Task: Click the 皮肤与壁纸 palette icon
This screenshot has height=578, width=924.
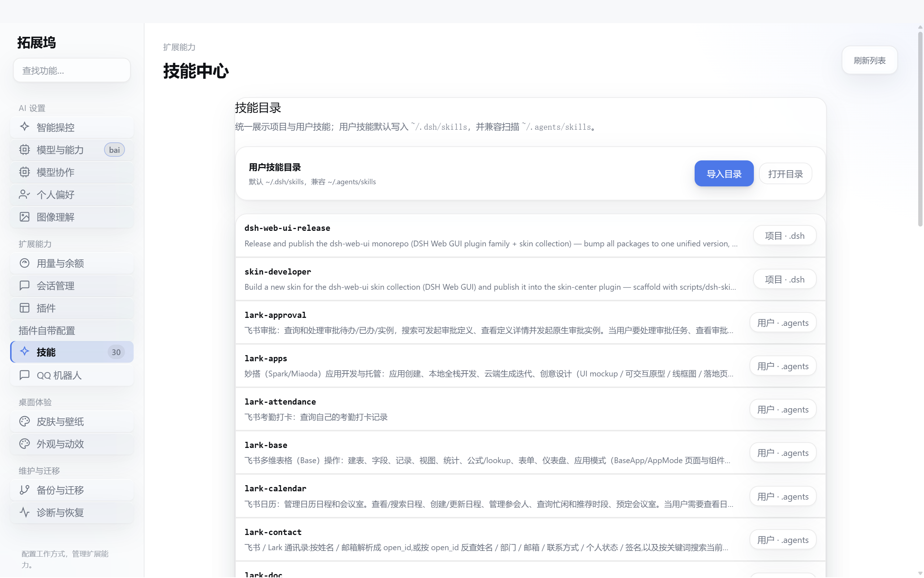Action: [x=25, y=421]
